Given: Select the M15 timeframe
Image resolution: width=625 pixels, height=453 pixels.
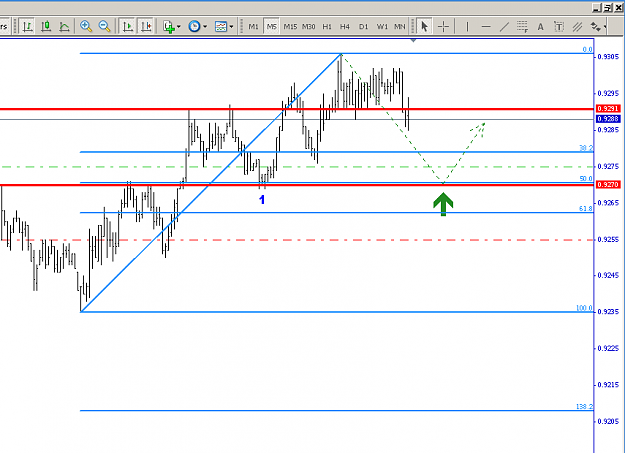Looking at the screenshot, I should (290, 26).
